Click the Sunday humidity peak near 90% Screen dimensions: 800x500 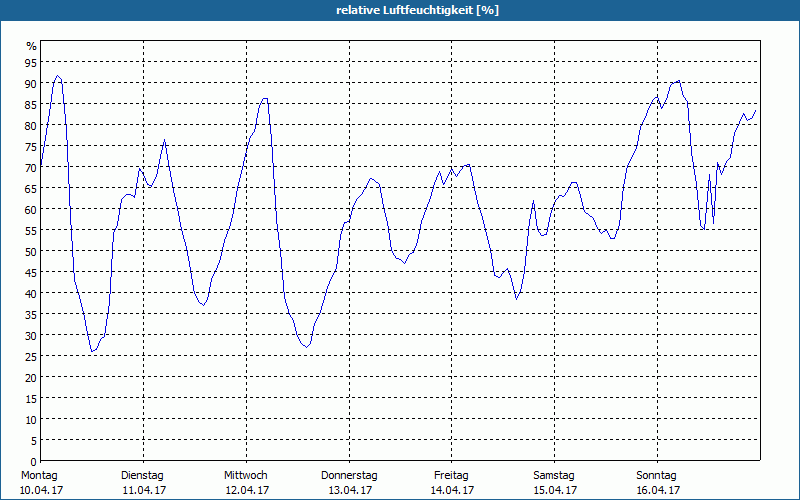pyautogui.click(x=679, y=81)
